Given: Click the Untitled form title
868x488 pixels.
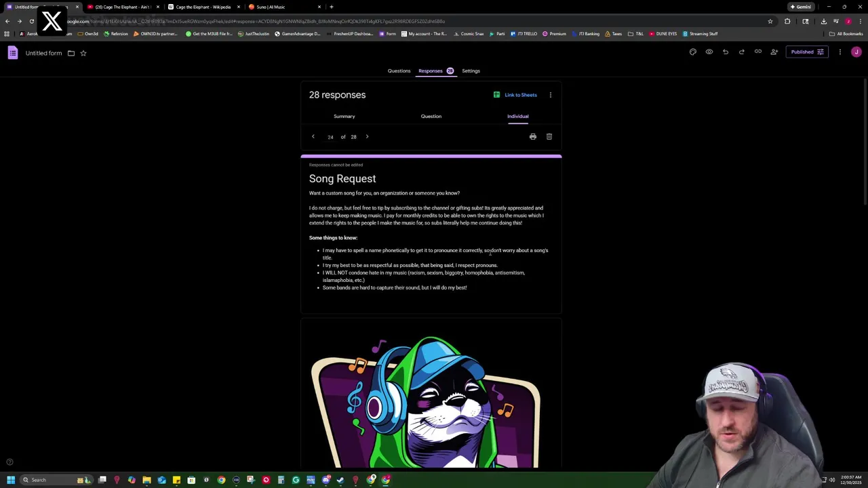Looking at the screenshot, I should (43, 53).
